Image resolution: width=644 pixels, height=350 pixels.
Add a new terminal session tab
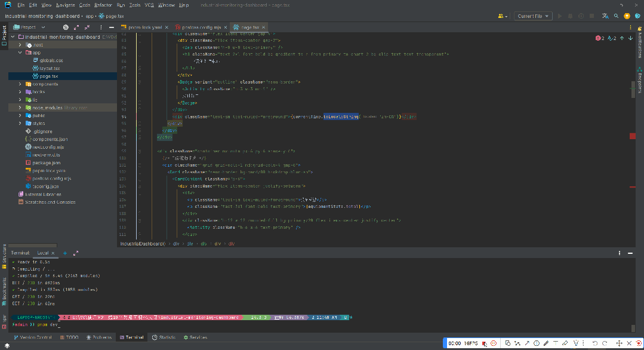(65, 253)
